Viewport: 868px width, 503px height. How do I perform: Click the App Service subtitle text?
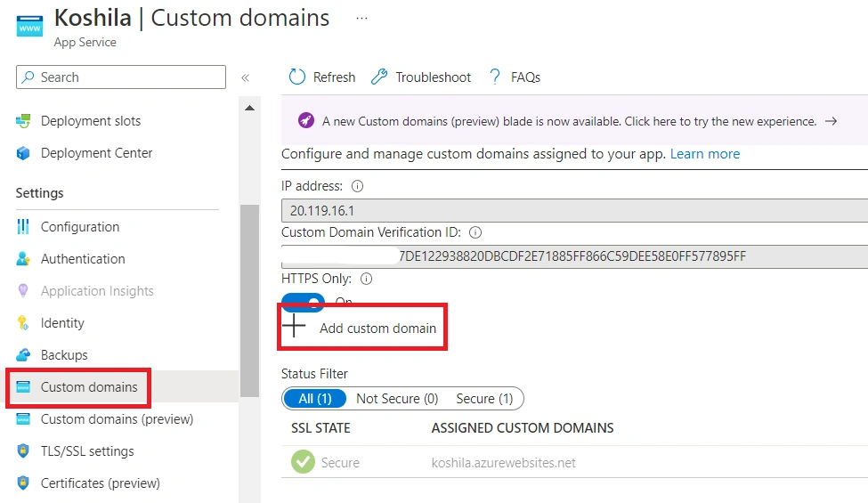pos(85,42)
